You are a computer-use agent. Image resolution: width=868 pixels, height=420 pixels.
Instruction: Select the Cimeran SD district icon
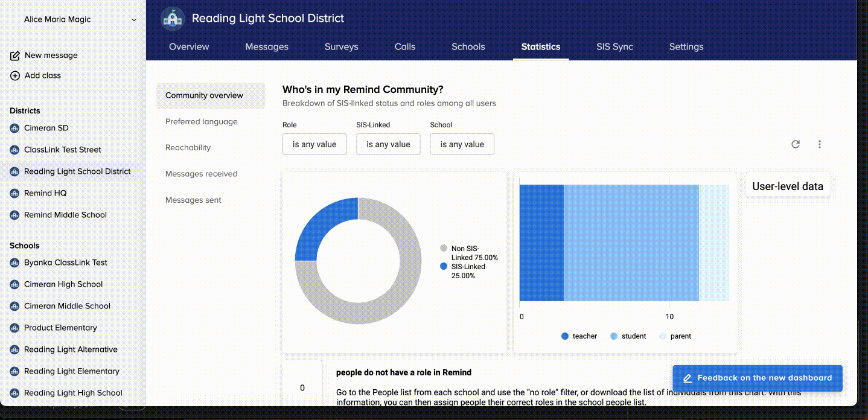14,128
